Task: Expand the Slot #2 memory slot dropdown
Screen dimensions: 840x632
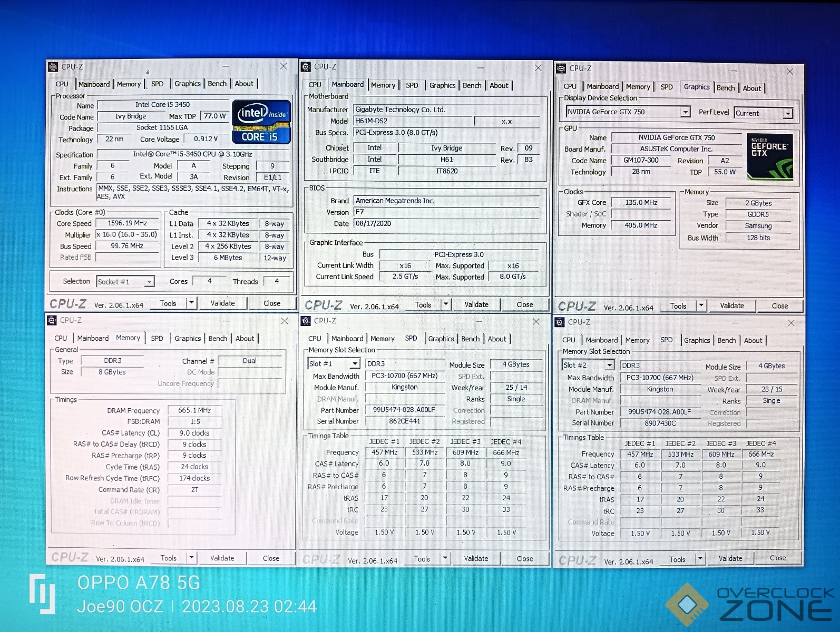Action: pyautogui.click(x=610, y=366)
